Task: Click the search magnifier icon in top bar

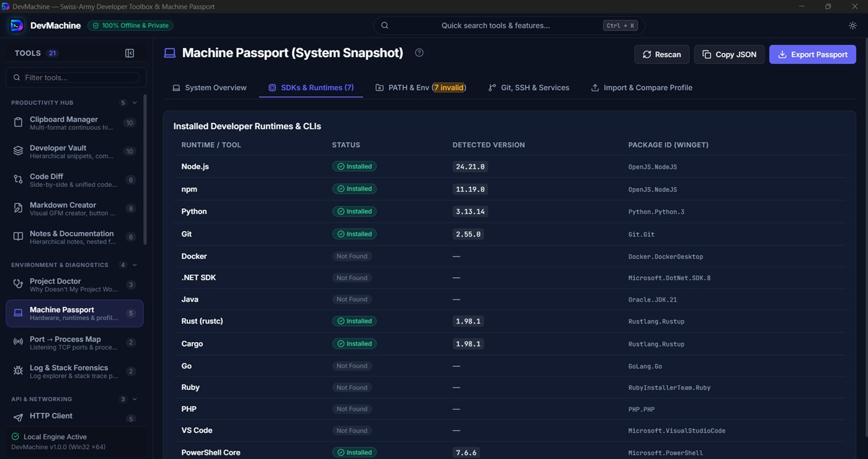Action: [x=385, y=25]
